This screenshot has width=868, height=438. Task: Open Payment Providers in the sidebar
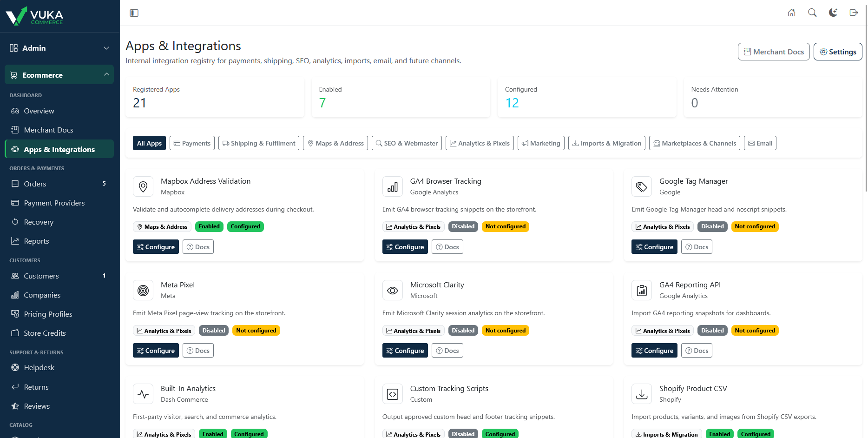click(x=59, y=203)
